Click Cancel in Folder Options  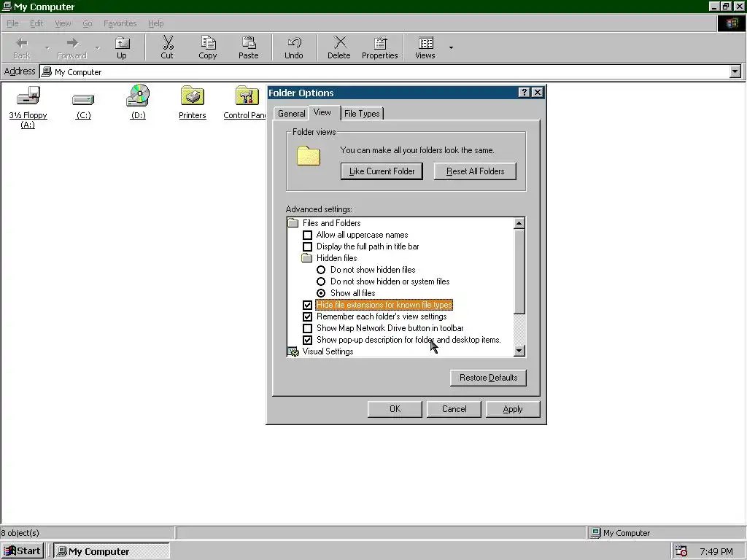tap(454, 409)
